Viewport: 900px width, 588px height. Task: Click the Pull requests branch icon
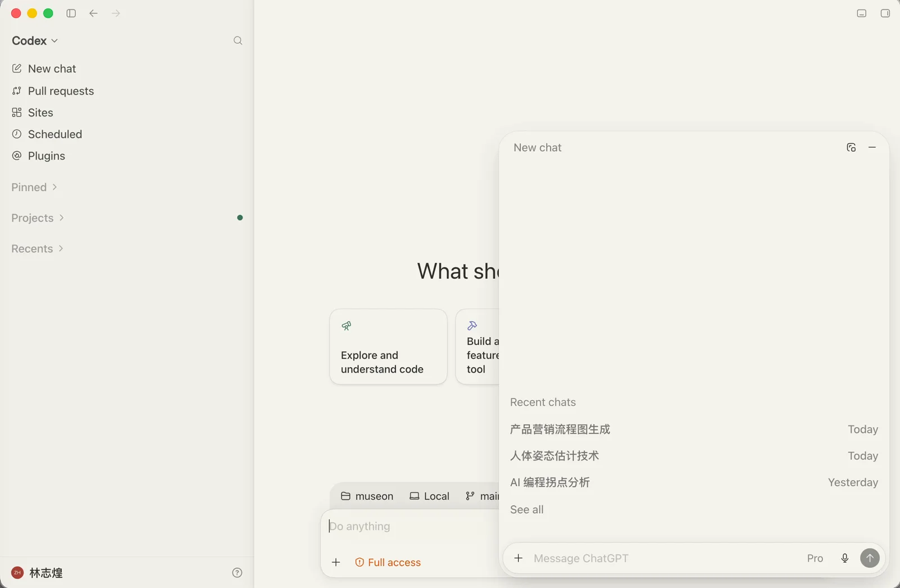(17, 91)
